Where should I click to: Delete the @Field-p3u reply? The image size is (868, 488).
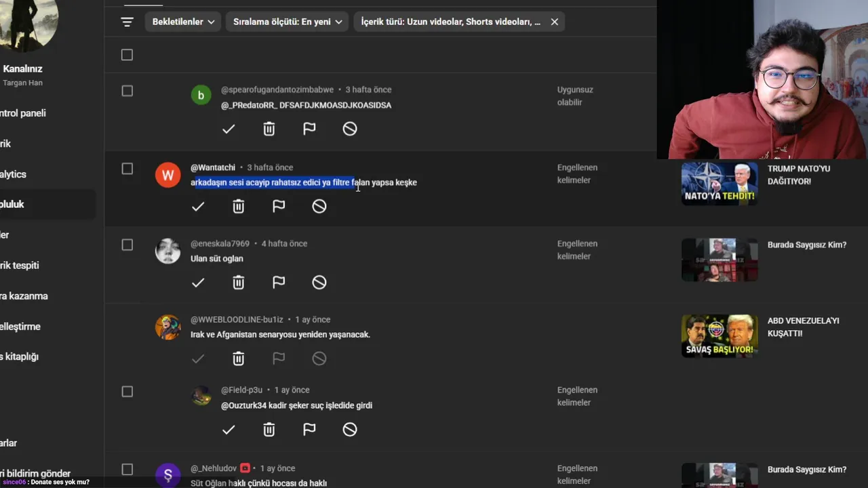click(269, 429)
